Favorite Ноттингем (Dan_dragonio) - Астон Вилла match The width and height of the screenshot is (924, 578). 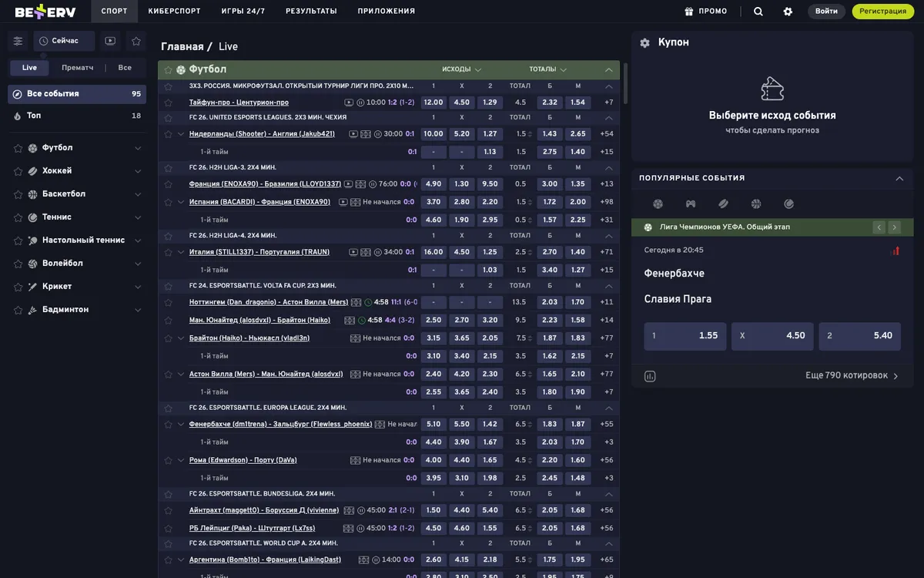(x=169, y=302)
